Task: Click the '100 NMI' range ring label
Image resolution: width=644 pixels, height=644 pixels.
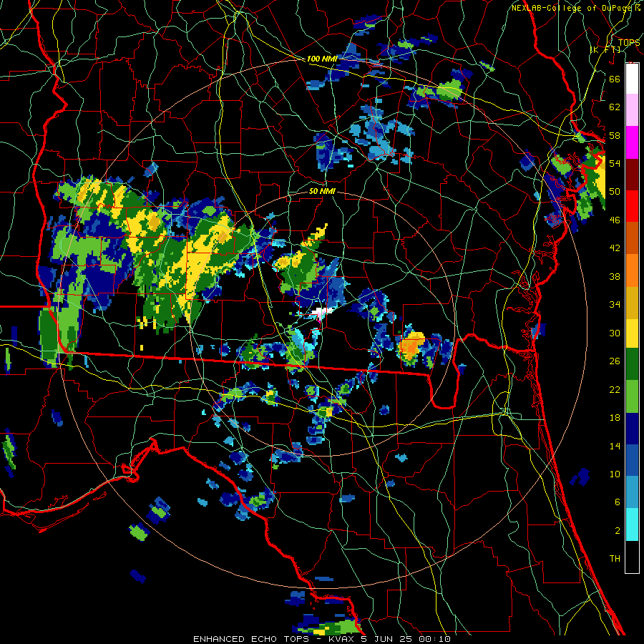Action: 321,59
